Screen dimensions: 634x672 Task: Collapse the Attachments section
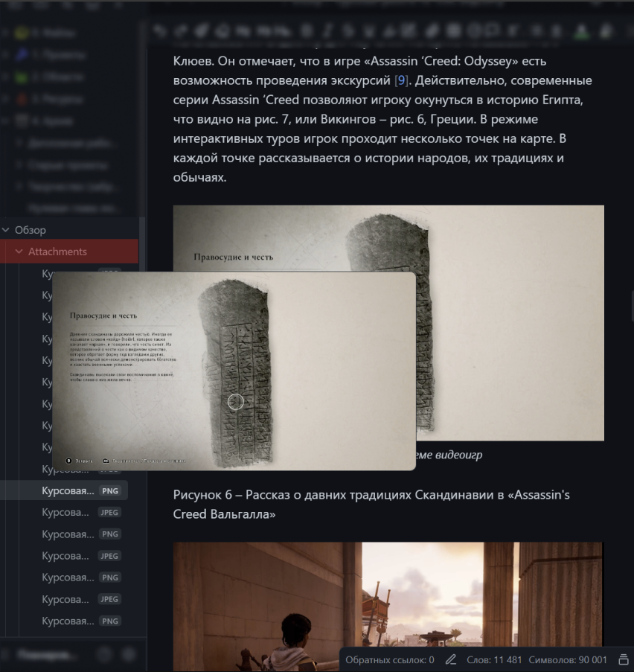18,252
